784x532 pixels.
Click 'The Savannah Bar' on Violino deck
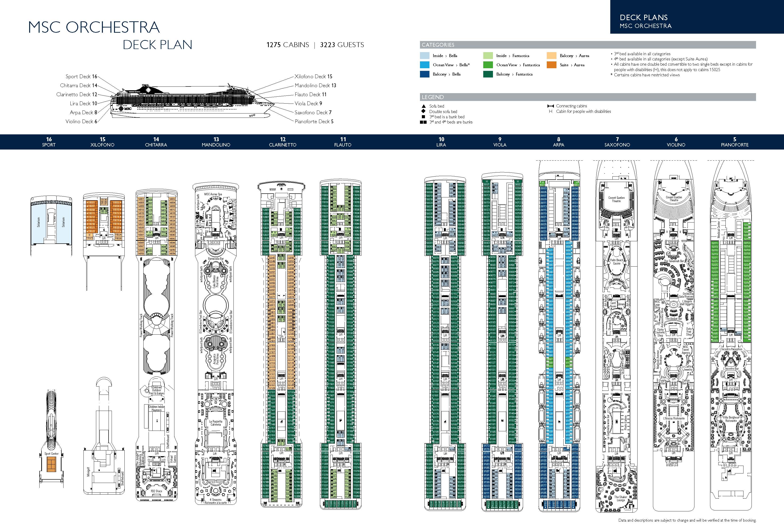[x=674, y=261]
